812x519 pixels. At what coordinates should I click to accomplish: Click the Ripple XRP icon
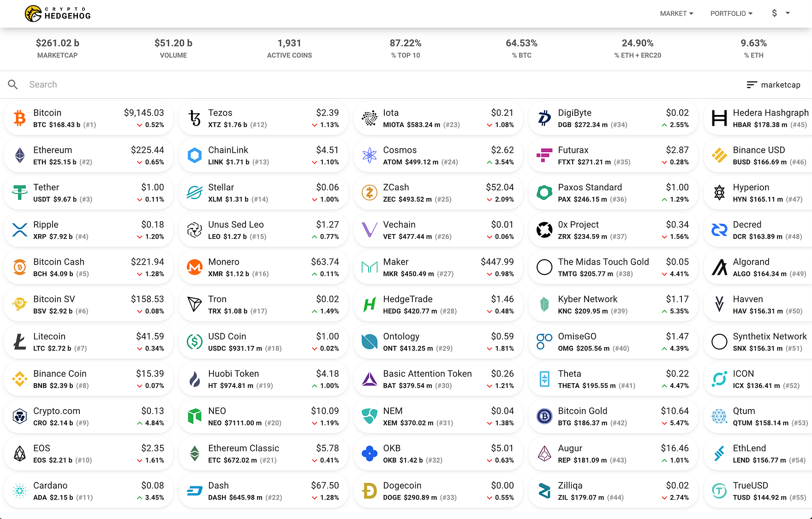[19, 230]
